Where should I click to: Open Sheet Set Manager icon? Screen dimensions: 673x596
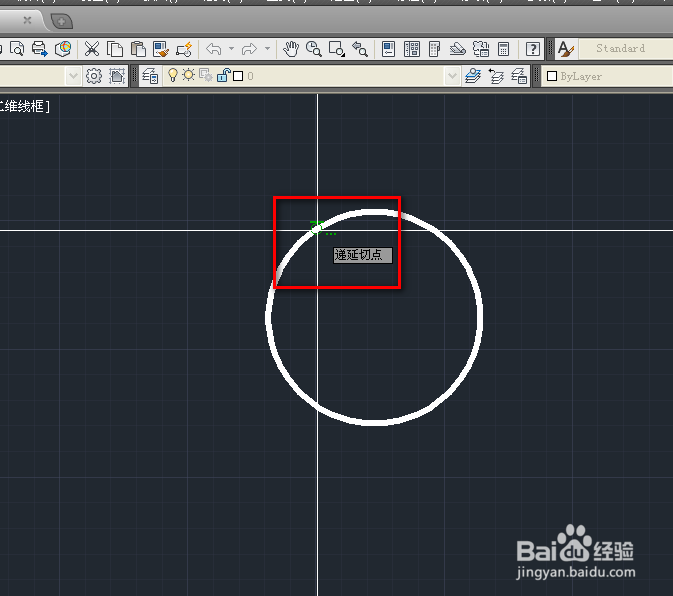pyautogui.click(x=458, y=48)
